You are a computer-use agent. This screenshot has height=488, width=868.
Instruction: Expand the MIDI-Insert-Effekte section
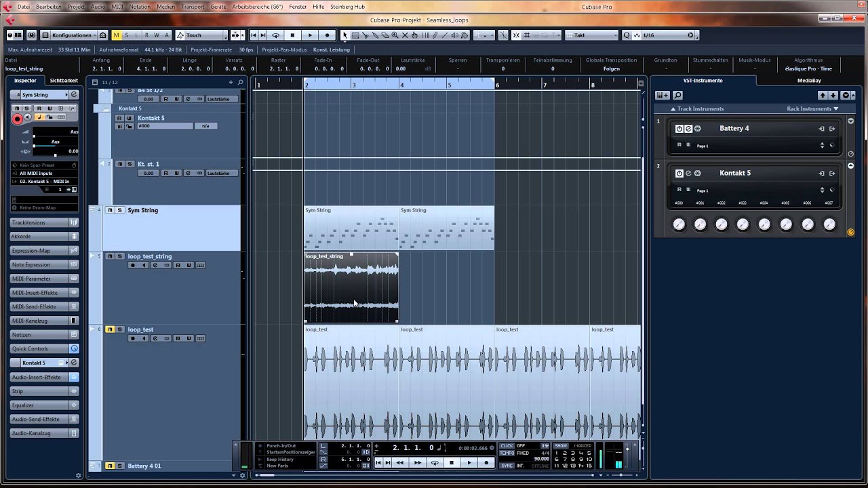coord(45,292)
